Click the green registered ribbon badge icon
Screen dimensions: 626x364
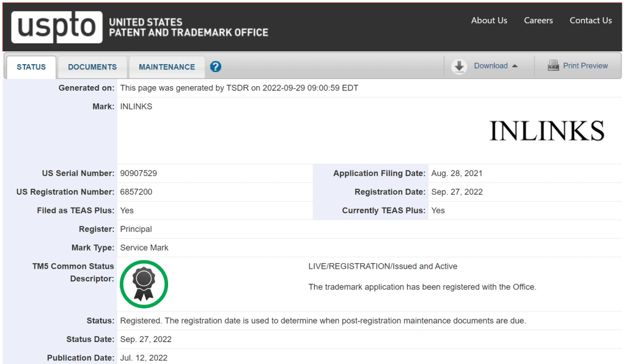coord(144,284)
